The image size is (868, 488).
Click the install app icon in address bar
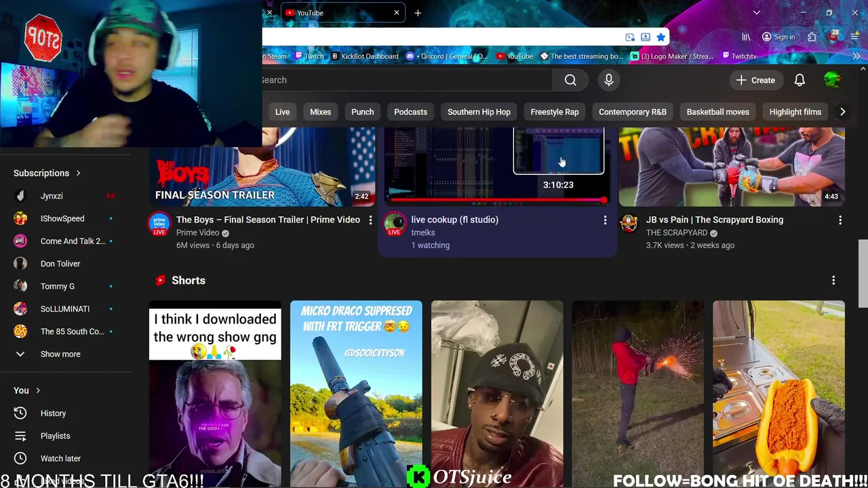[x=645, y=37]
